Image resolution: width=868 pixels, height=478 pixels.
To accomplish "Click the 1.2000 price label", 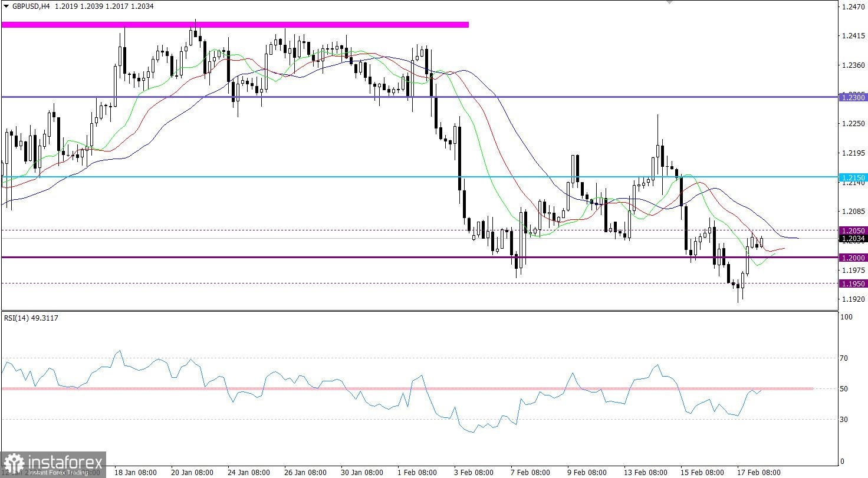I will pos(853,258).
